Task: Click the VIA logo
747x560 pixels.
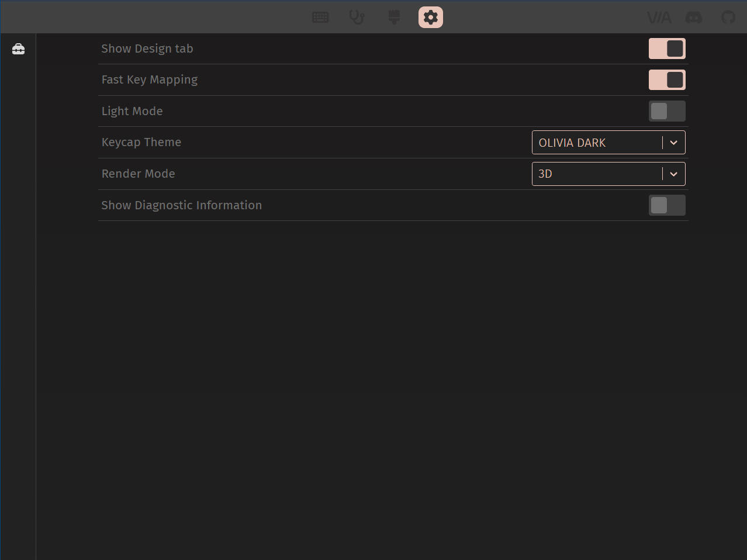Action: click(659, 18)
